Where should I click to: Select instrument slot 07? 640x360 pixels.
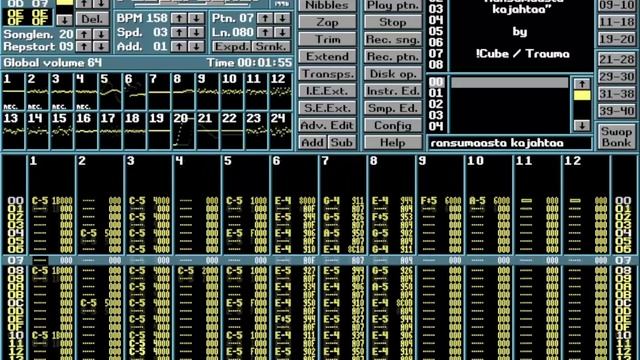(436, 53)
